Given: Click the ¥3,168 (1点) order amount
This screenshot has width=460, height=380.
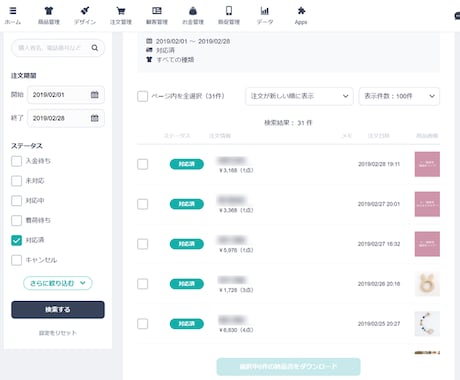Looking at the screenshot, I should [x=236, y=170].
